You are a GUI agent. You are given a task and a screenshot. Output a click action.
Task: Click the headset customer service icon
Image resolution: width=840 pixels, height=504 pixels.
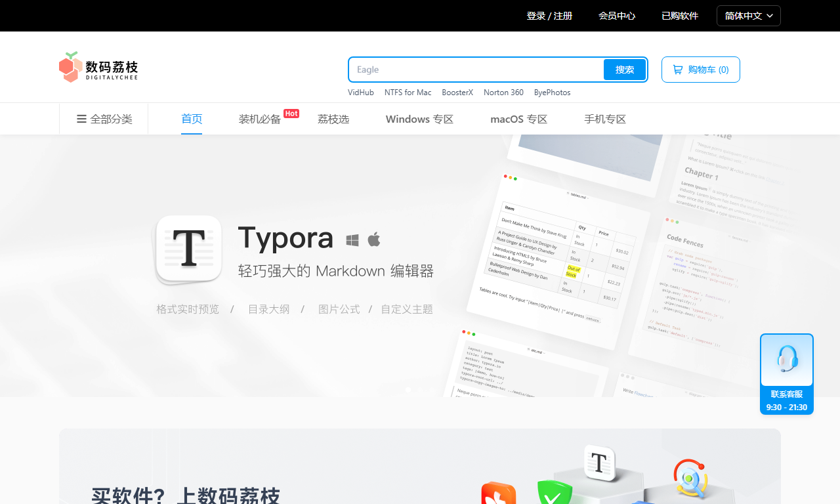[787, 360]
